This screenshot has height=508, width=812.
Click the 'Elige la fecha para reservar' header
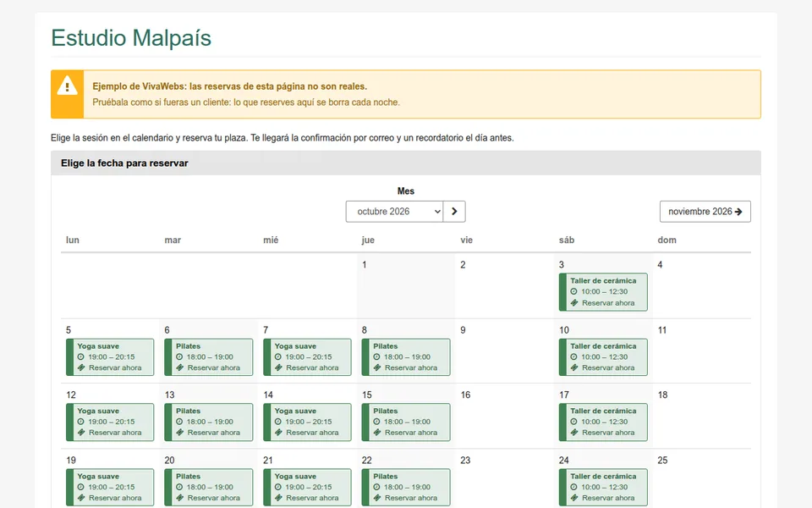[124, 163]
